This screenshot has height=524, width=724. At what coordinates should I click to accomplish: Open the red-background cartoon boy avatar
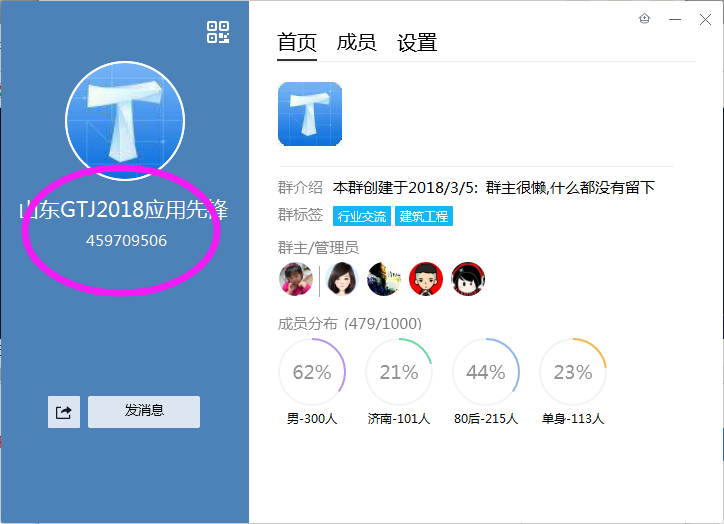[426, 279]
